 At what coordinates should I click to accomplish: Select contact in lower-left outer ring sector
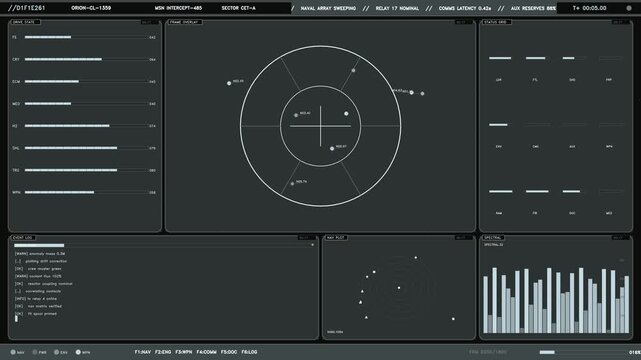click(292, 184)
